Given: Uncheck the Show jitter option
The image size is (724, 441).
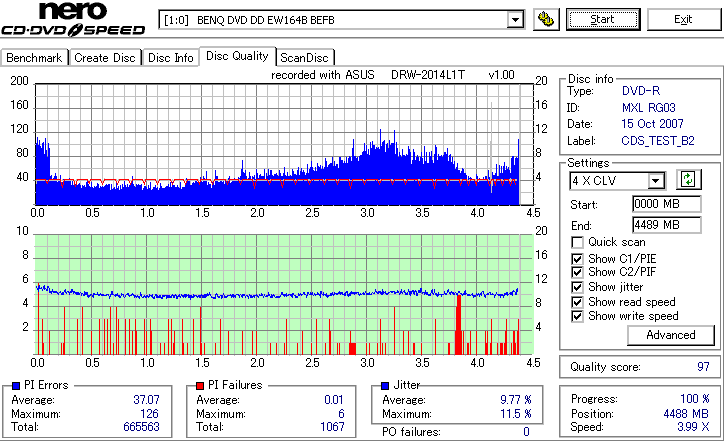Looking at the screenshot, I should (577, 287).
